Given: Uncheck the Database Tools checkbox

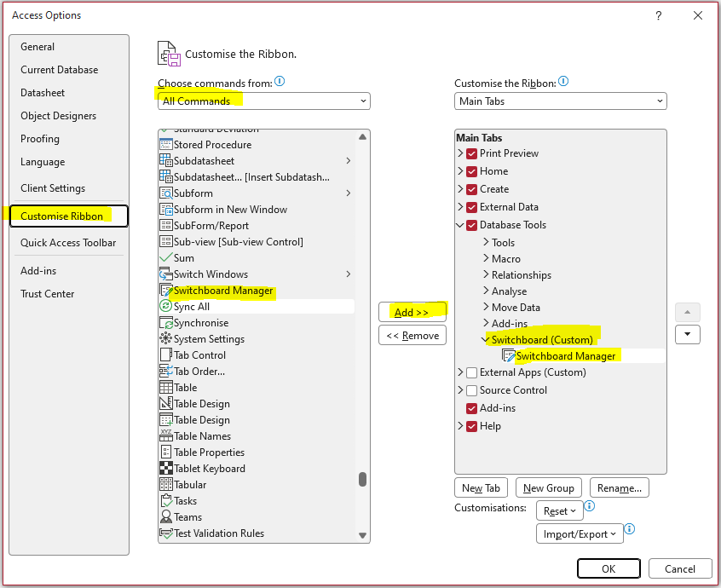Looking at the screenshot, I should point(471,225).
